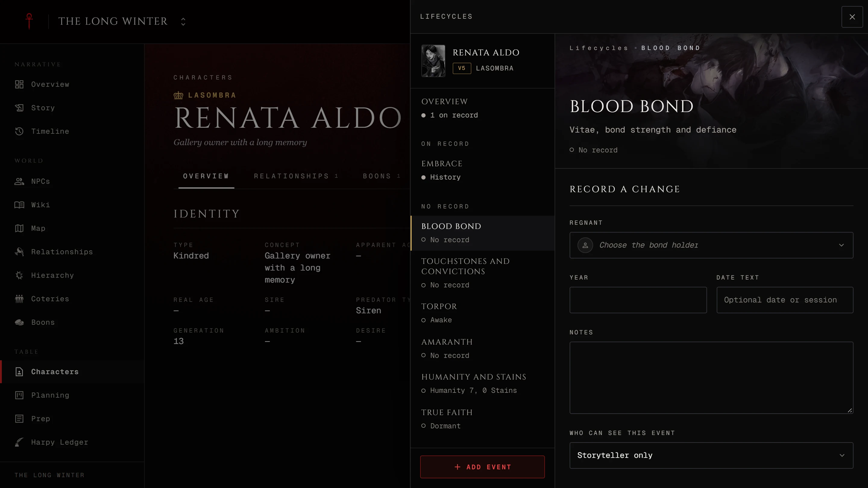Click the Relationships icon in sidebar
The width and height of the screenshot is (868, 488).
(x=19, y=252)
